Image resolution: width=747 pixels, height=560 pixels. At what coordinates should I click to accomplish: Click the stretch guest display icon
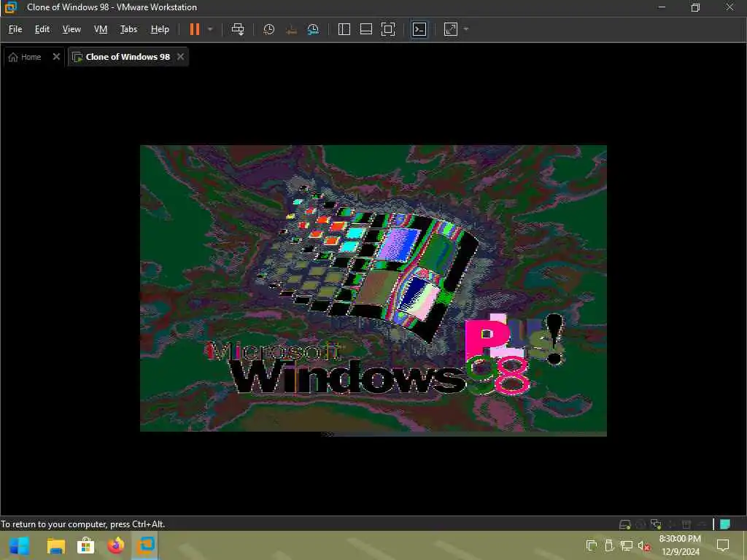tap(451, 29)
